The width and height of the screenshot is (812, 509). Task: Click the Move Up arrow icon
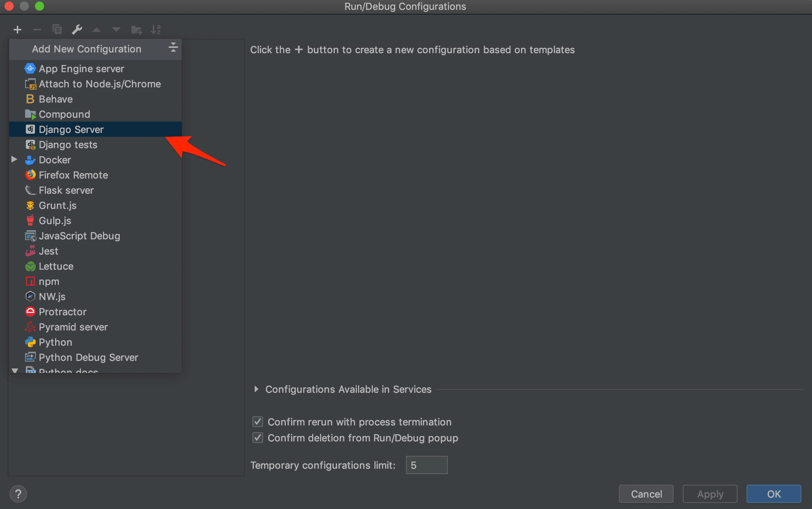pyautogui.click(x=97, y=30)
